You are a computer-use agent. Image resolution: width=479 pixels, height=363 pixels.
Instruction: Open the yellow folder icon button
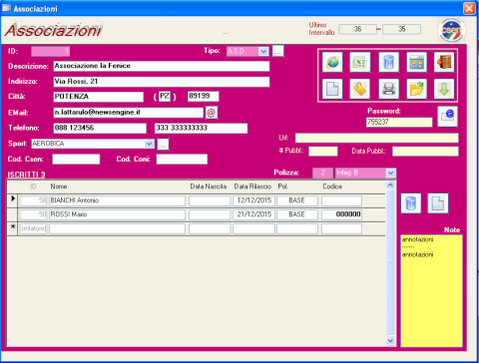pyautogui.click(x=417, y=89)
